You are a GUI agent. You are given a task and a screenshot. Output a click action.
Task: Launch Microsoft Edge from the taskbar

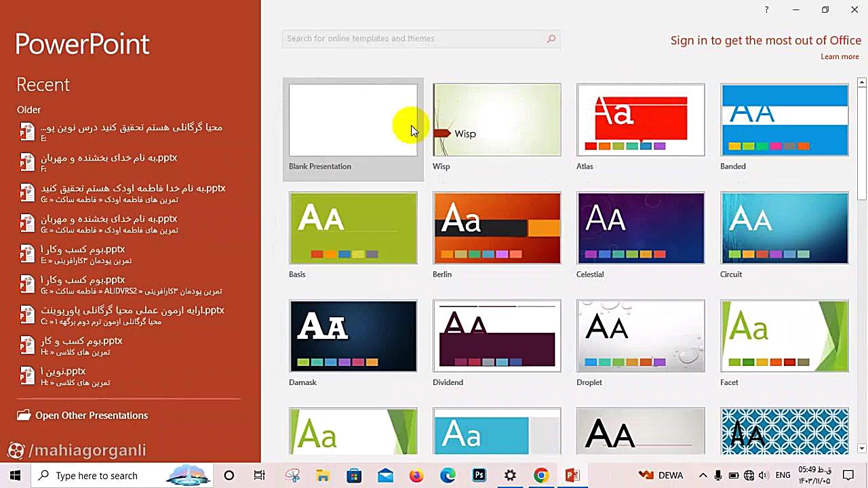pos(448,475)
